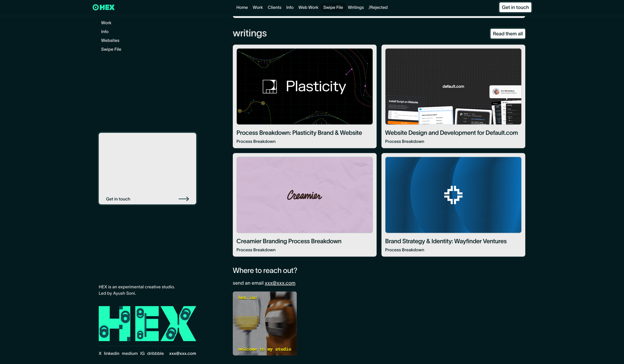Open Websites in the left sidebar
Image resolution: width=624 pixels, height=364 pixels.
[110, 41]
